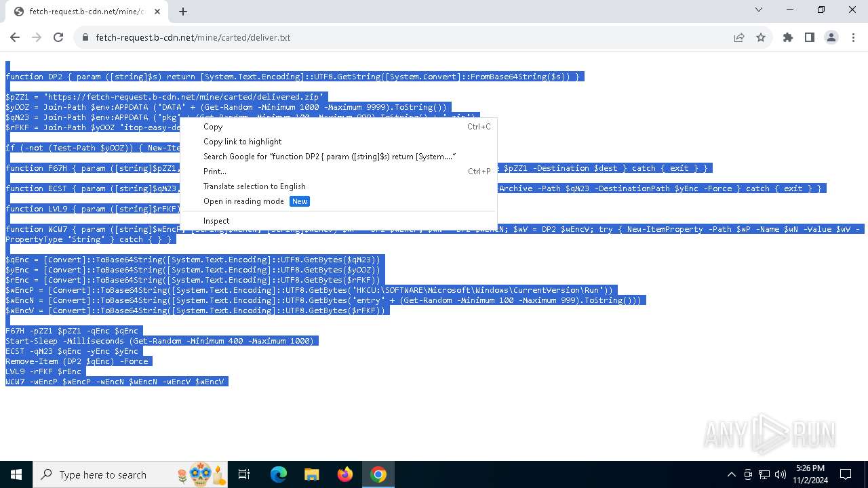
Task: Select the fetch-request.b-cdn.net tab
Action: tap(86, 12)
